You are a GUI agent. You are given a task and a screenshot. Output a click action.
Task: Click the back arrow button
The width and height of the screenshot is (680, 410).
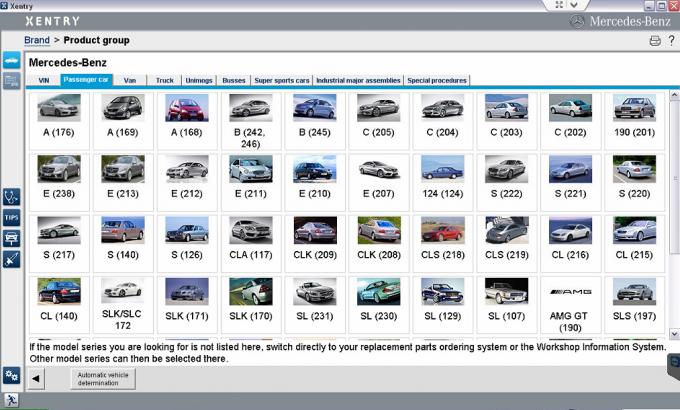(x=36, y=378)
